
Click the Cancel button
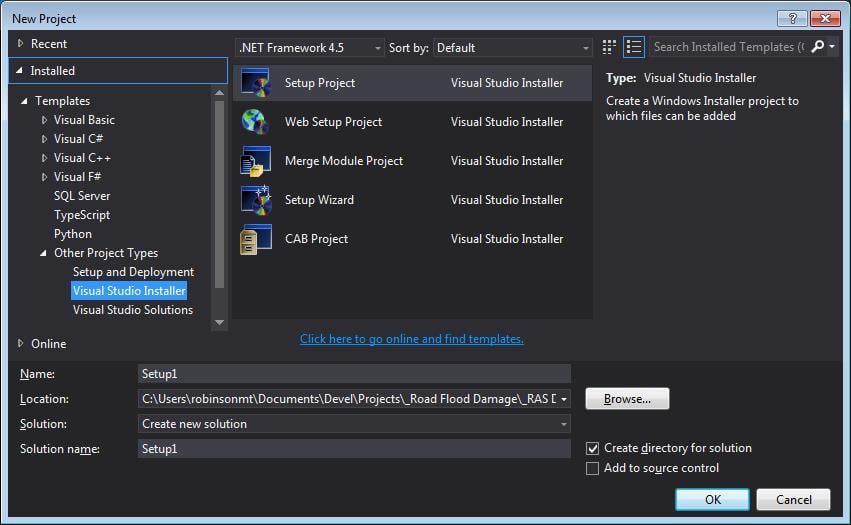tap(793, 499)
